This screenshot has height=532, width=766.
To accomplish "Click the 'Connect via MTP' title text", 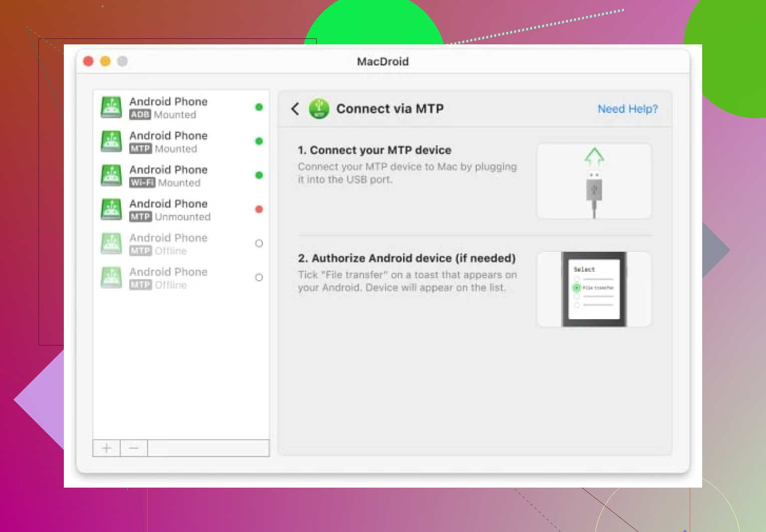I will tap(390, 109).
